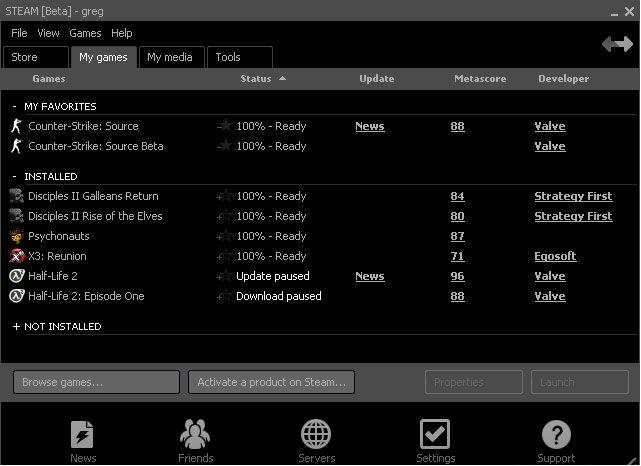Collapse the MY FAVORITES group
641x466 pixels.
pyautogui.click(x=15, y=106)
